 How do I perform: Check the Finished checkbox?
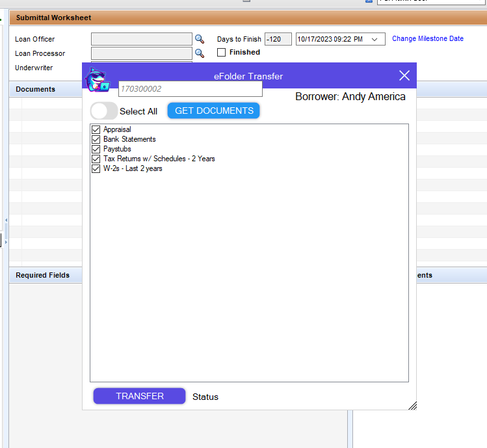222,53
